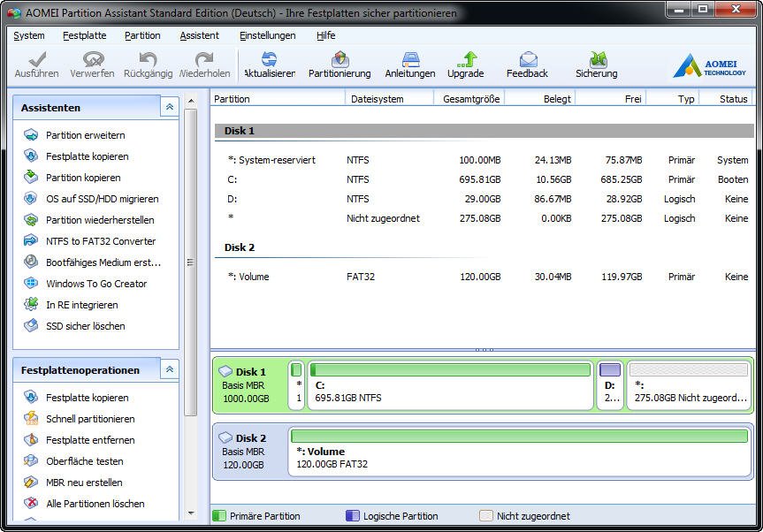Select the D: partition block in disk map
The width and height of the screenshot is (763, 532).
pyautogui.click(x=610, y=385)
